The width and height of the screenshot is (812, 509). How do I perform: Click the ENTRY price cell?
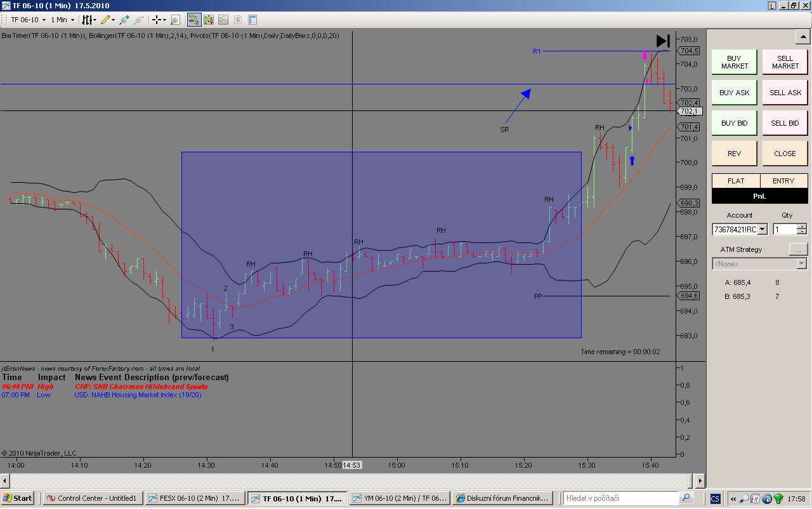783,181
